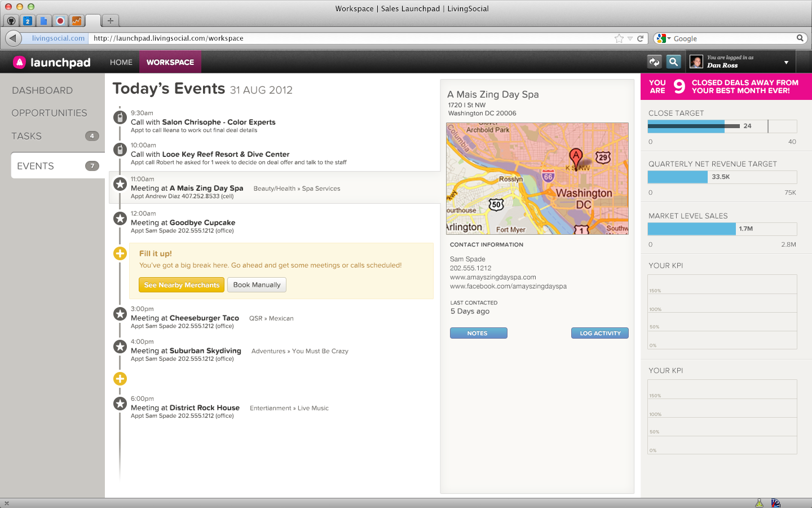812x508 pixels.
Task: Click the GitHub pinned browser tab
Action: coord(11,21)
